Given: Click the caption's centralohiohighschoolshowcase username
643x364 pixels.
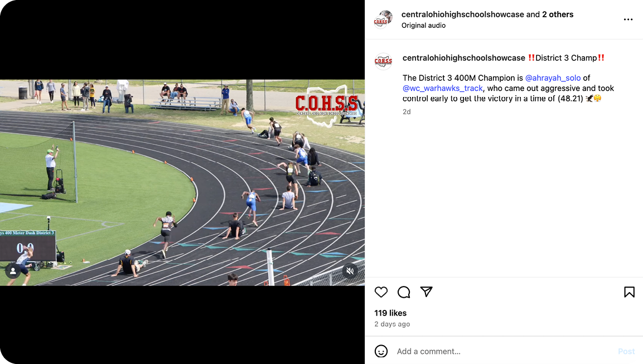Looking at the screenshot, I should pyautogui.click(x=464, y=58).
